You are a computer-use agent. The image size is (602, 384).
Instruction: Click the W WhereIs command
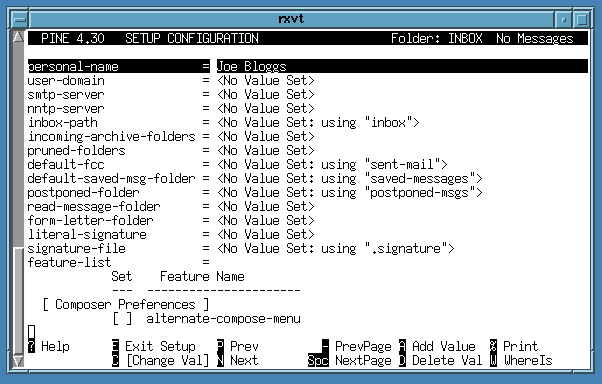point(521,361)
